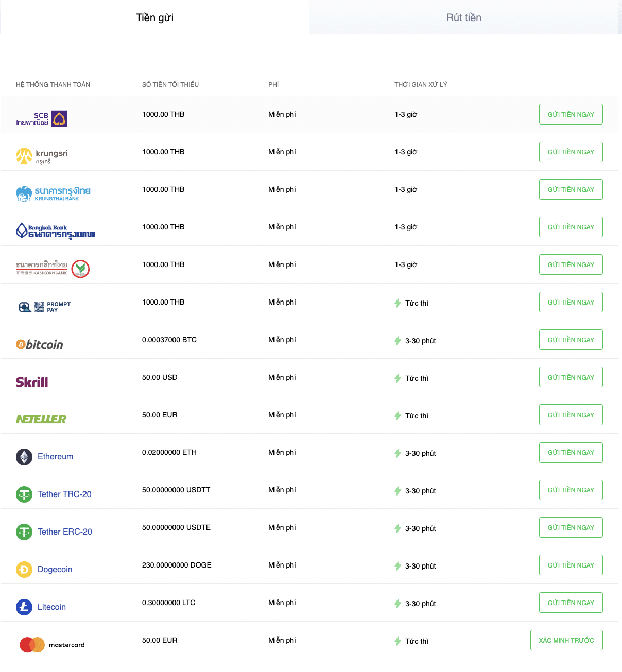Click the SCB bank logo

[42, 119]
